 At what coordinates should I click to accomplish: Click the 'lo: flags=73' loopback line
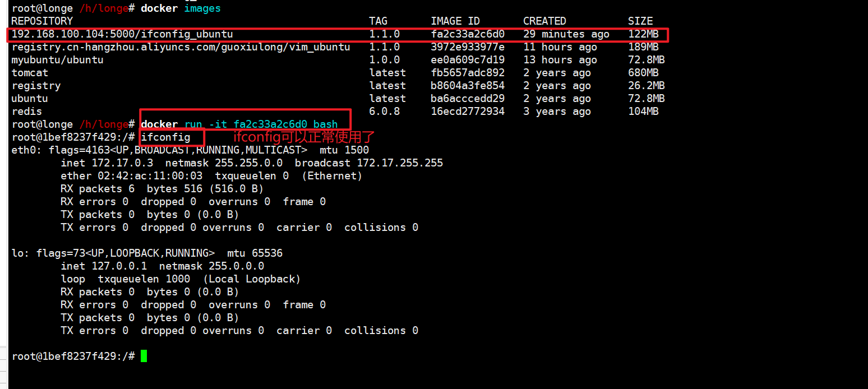pos(147,253)
